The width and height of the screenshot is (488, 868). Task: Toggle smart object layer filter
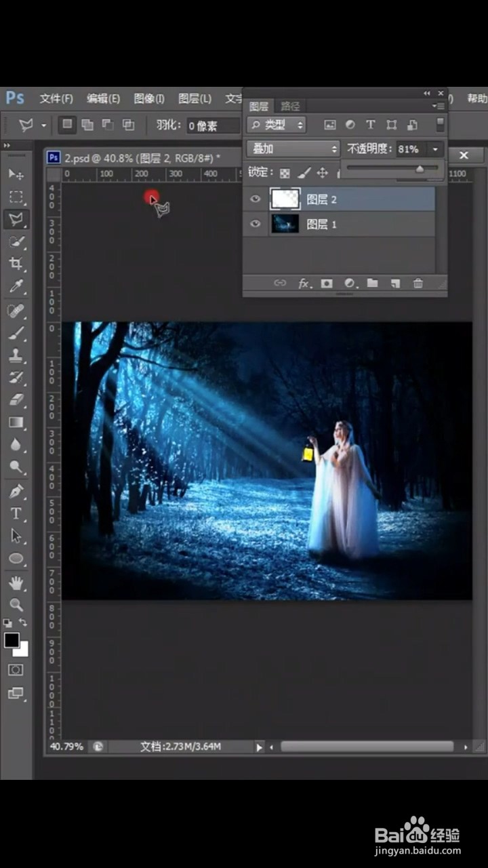click(x=411, y=125)
